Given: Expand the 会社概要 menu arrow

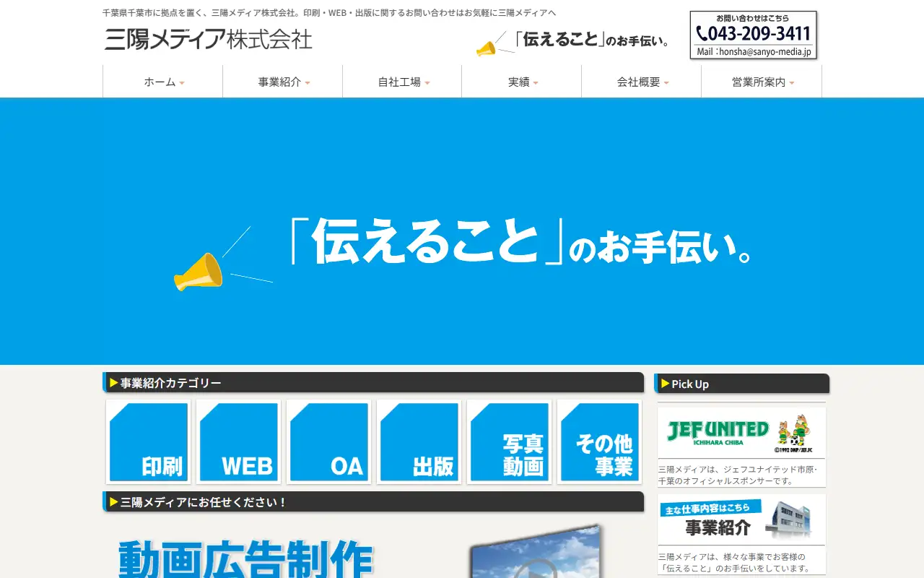Looking at the screenshot, I should tap(666, 83).
